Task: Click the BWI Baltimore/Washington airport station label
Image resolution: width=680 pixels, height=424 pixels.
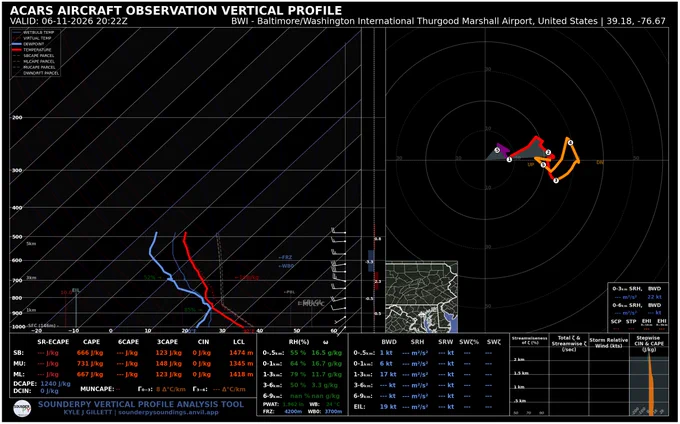Action: point(449,21)
